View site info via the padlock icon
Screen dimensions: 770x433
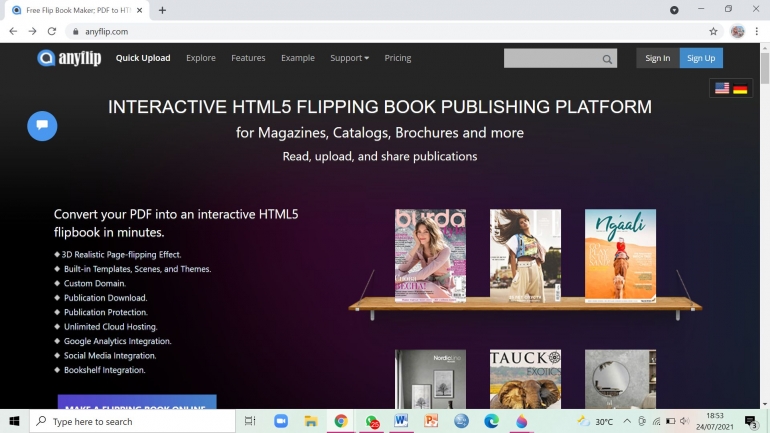click(76, 31)
